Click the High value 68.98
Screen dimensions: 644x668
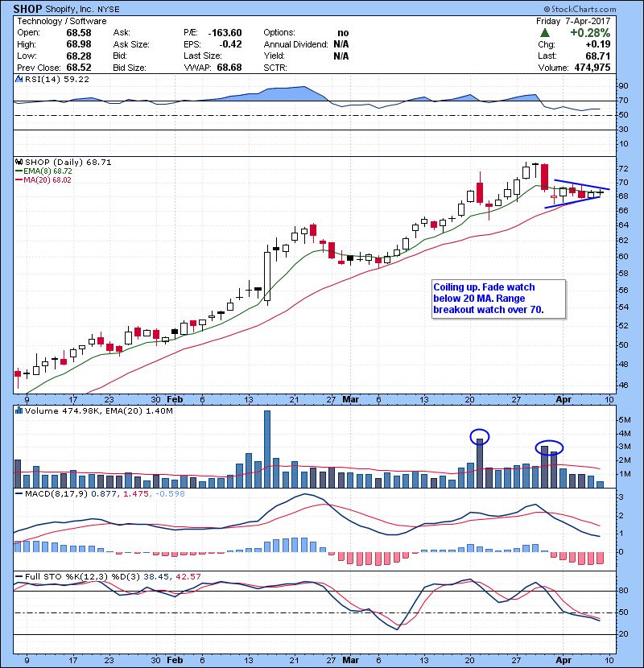(x=78, y=44)
